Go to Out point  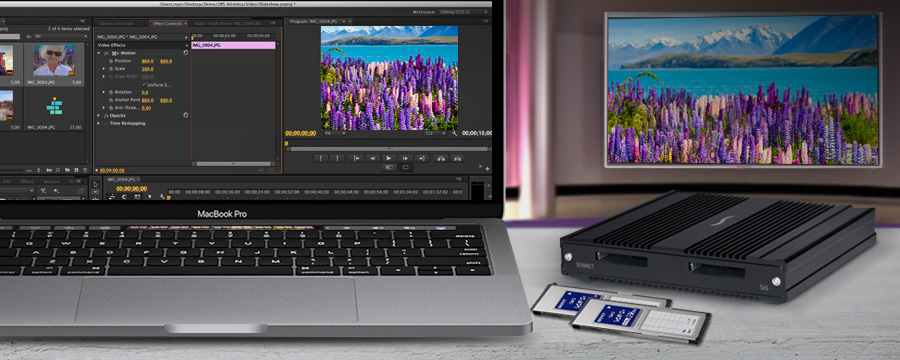click(x=422, y=158)
